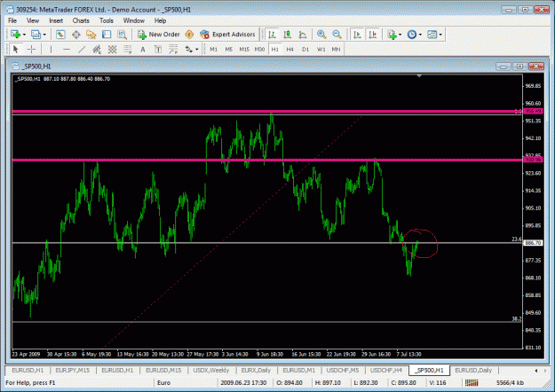Click the Euro profile status field

(163, 382)
